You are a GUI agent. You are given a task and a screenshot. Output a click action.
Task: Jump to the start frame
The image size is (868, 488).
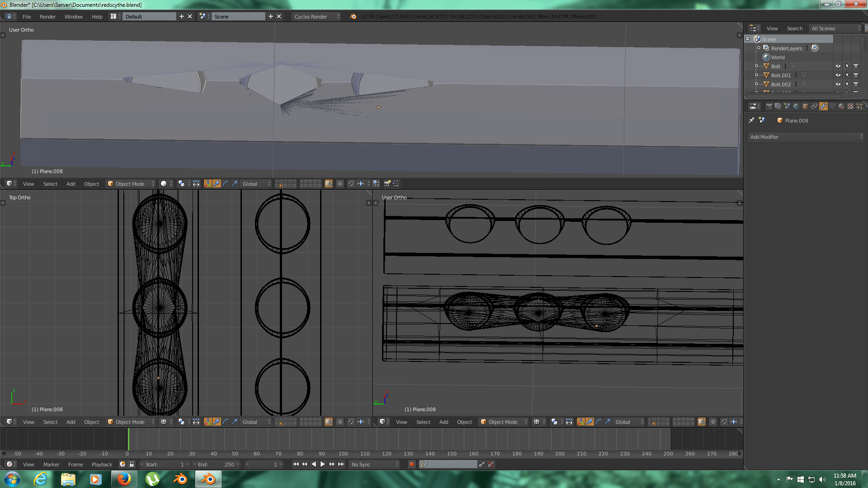click(x=296, y=464)
